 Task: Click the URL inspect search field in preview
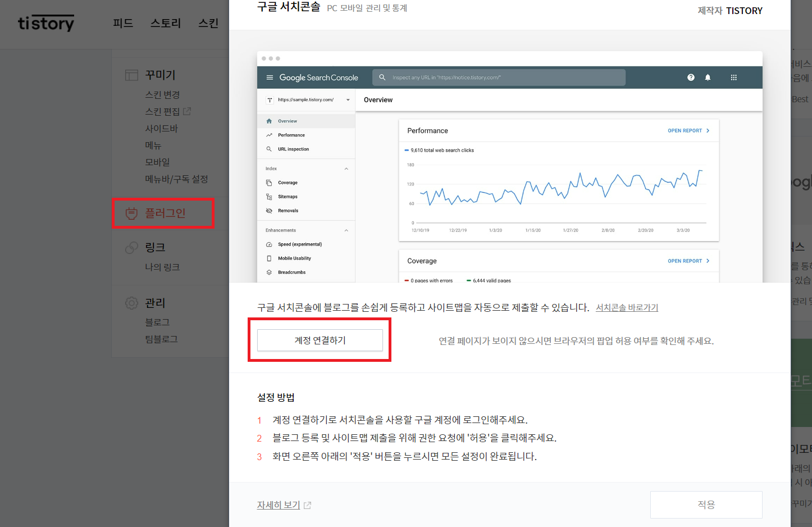pos(499,78)
